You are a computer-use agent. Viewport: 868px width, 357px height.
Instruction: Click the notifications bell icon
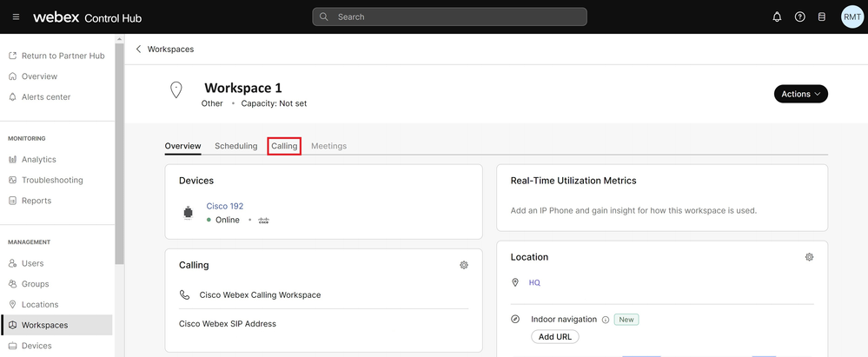[x=778, y=17]
